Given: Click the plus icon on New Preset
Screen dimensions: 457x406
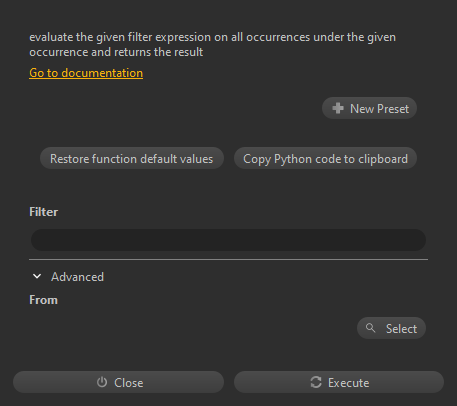Looking at the screenshot, I should point(338,108).
